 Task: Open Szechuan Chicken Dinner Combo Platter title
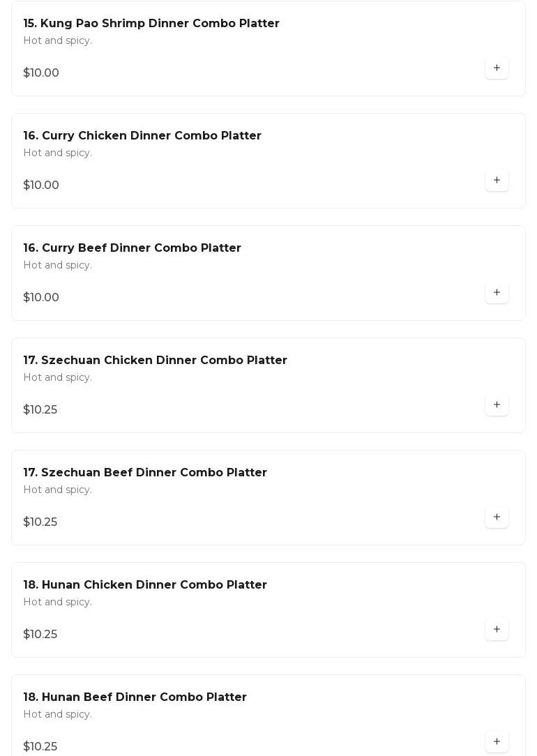[155, 361]
